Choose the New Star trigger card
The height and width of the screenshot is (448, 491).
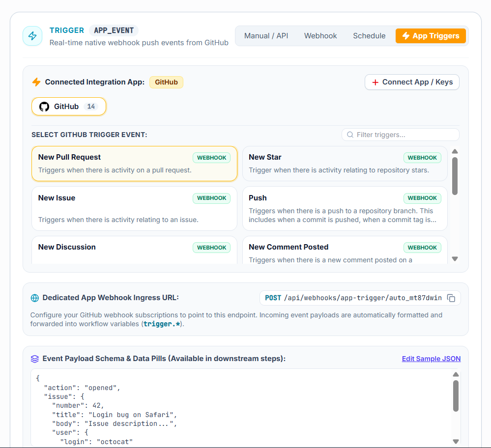[x=345, y=164]
